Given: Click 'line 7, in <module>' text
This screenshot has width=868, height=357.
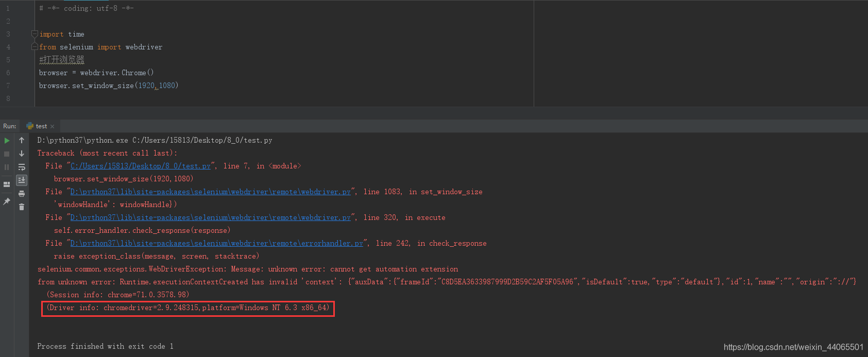Looking at the screenshot, I should click(262, 166).
